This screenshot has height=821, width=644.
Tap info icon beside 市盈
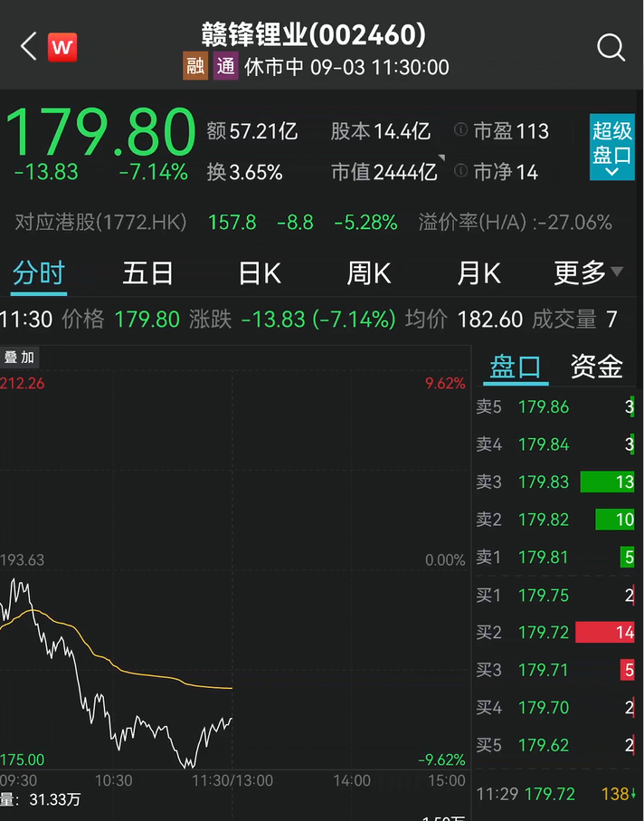[461, 131]
